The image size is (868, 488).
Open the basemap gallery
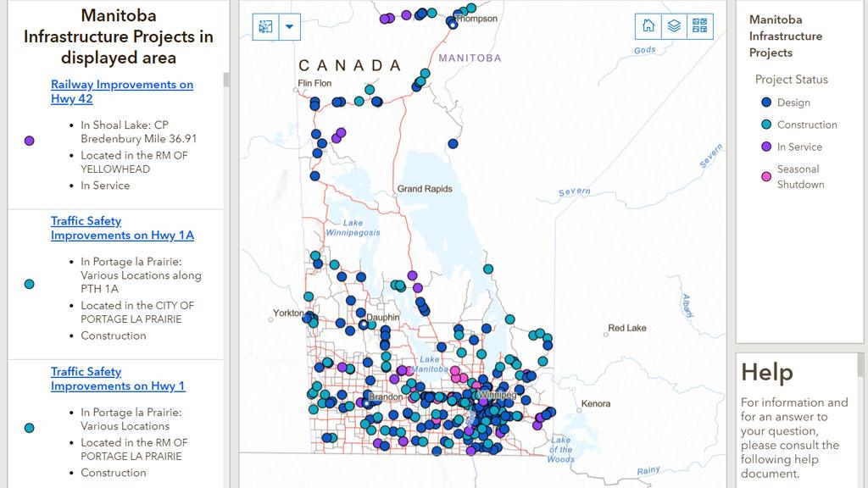click(699, 25)
